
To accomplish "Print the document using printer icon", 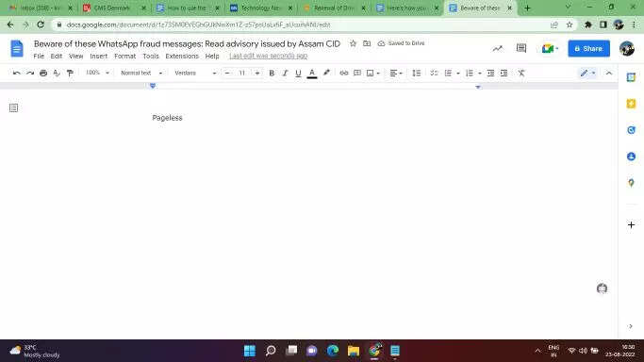I will click(43, 73).
